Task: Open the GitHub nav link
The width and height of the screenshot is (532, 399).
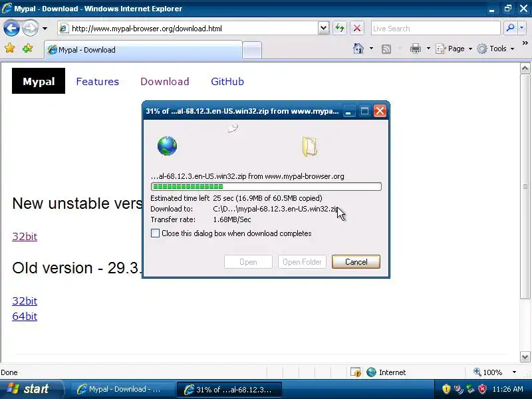Action: pos(227,81)
